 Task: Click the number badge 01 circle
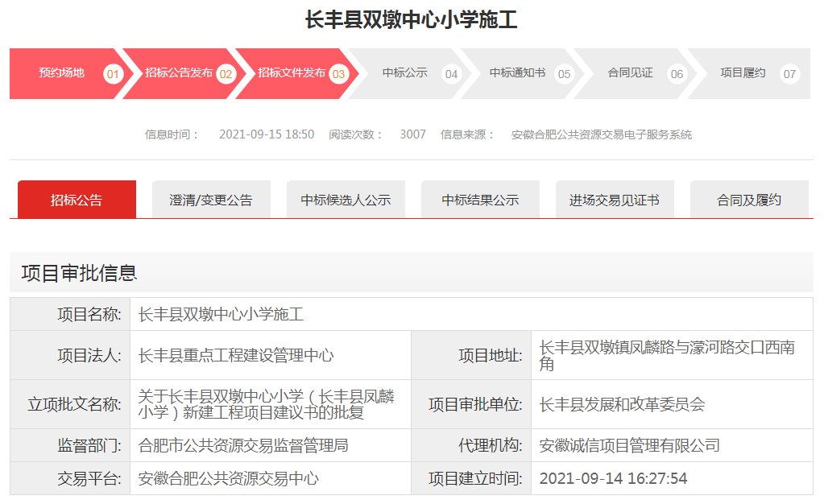[114, 72]
